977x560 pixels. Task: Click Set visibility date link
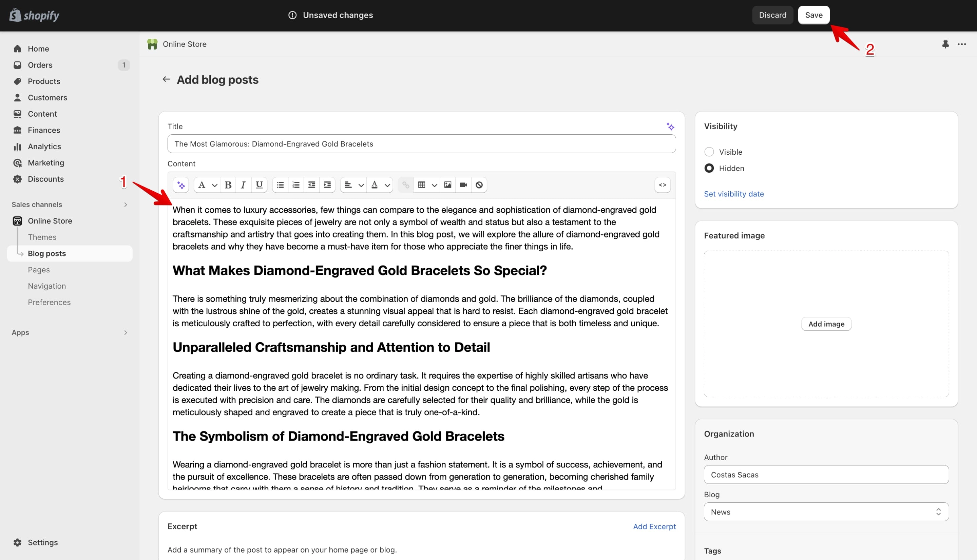733,194
